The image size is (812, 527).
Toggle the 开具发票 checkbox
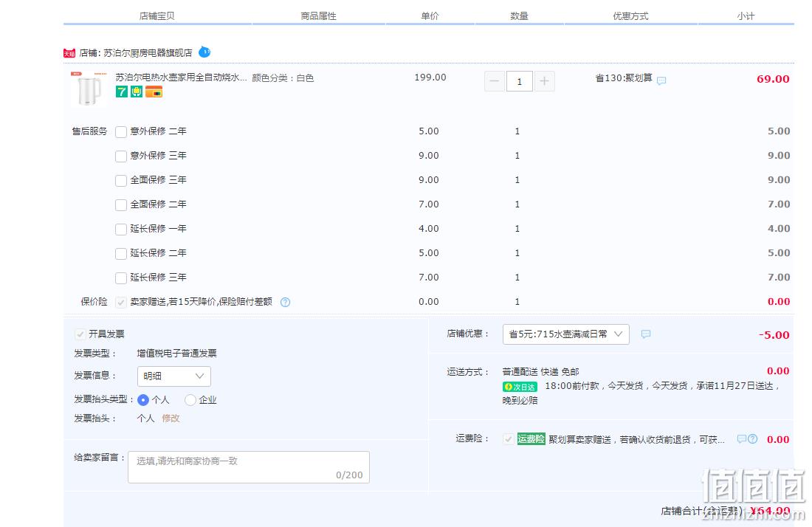(80, 334)
